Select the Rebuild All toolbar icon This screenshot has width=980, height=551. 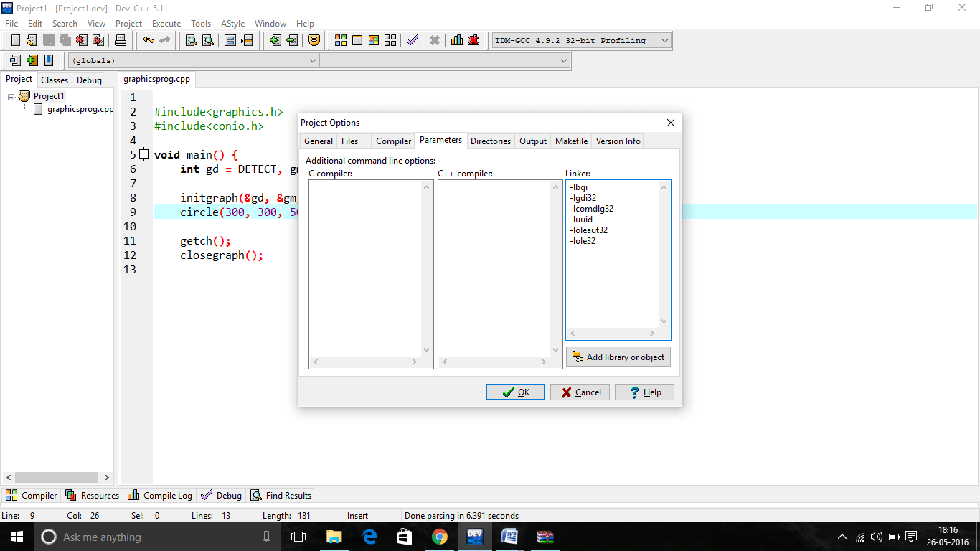(390, 40)
